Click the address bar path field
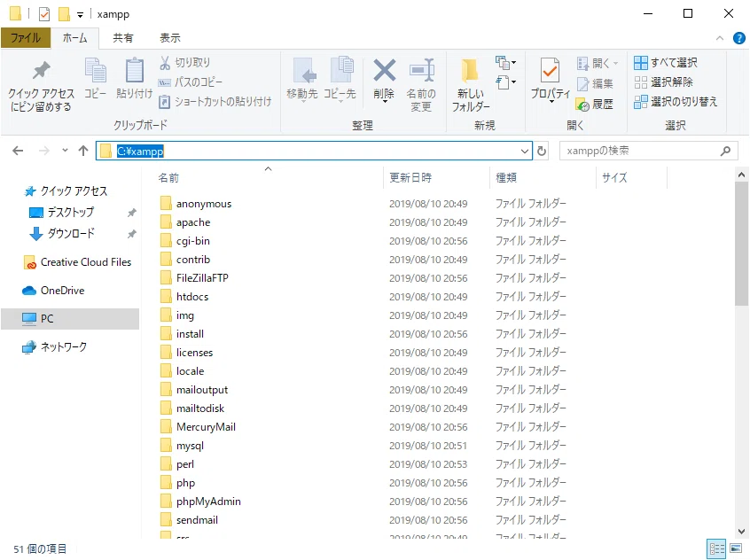Image resolution: width=750 pixels, height=560 pixels. click(314, 152)
